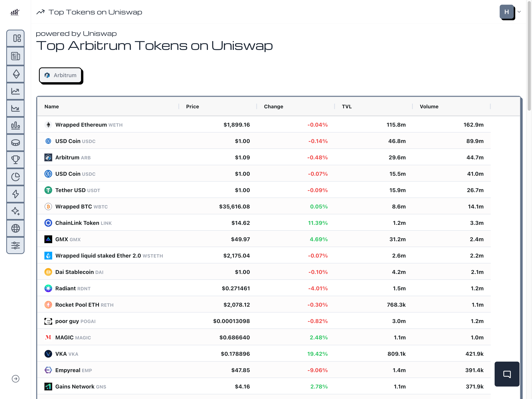This screenshot has width=532, height=399.
Task: Click the sliders settings sidebar icon
Action: (16, 245)
